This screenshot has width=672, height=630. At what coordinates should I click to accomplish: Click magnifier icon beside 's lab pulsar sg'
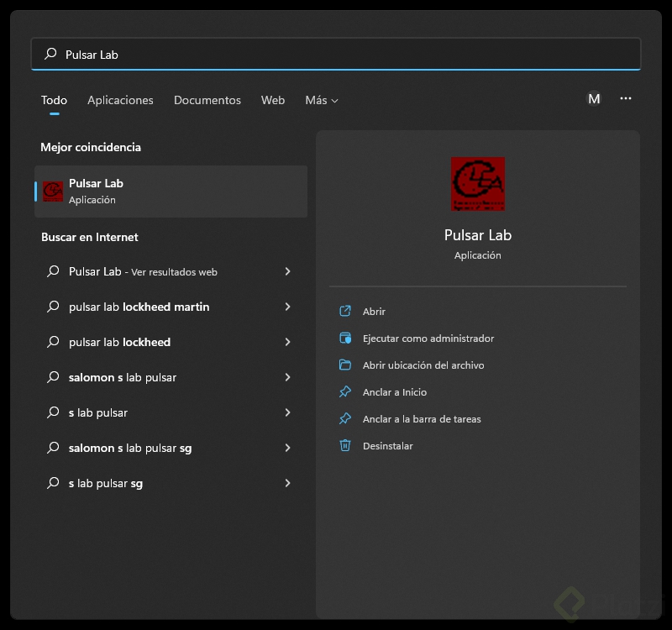(53, 483)
